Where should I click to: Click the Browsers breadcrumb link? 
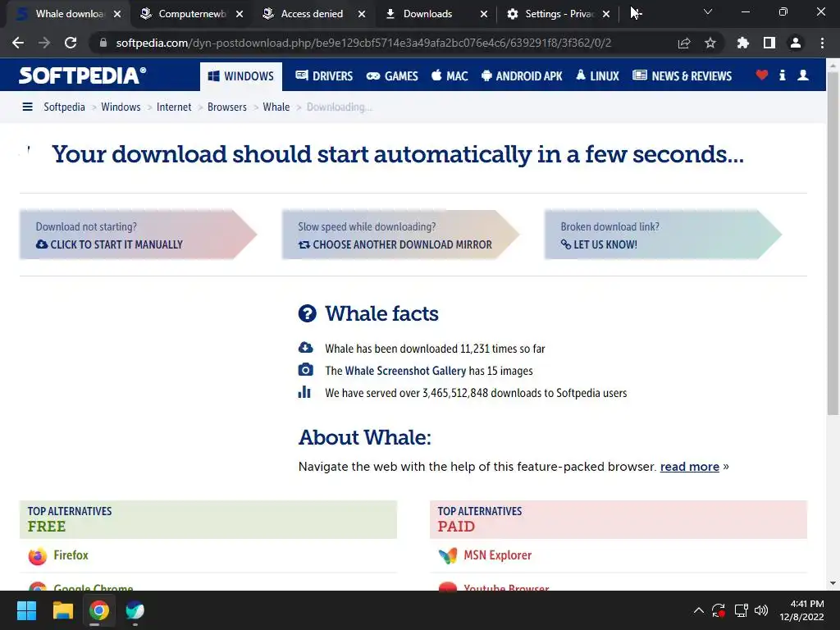(x=227, y=107)
